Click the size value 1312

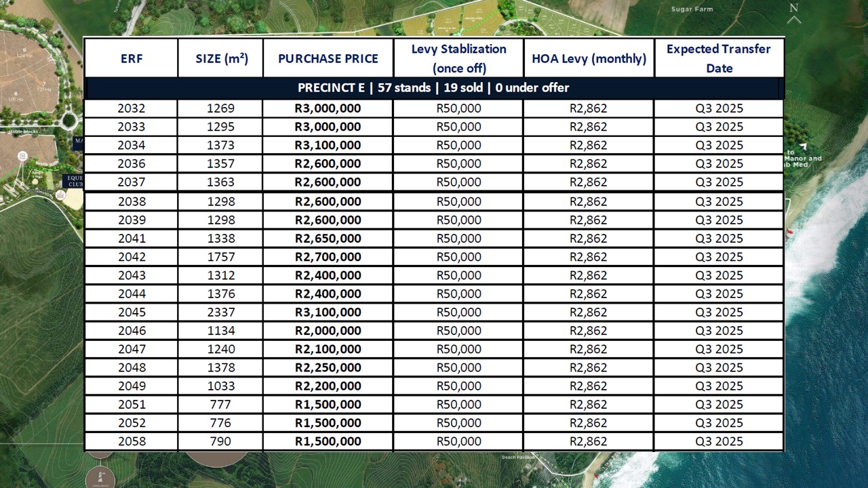coord(221,275)
